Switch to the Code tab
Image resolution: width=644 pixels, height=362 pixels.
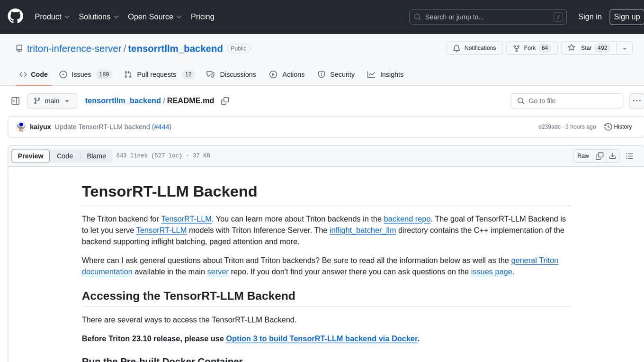[x=34, y=74]
